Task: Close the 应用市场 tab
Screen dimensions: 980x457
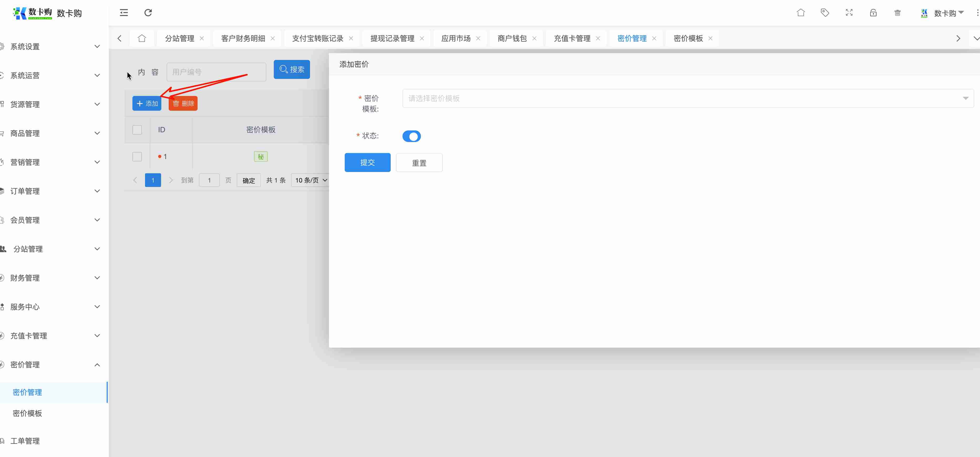Action: tap(478, 38)
